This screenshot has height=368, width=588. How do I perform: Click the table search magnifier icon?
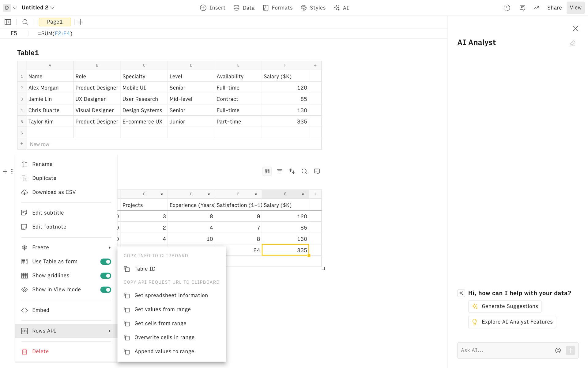click(304, 171)
